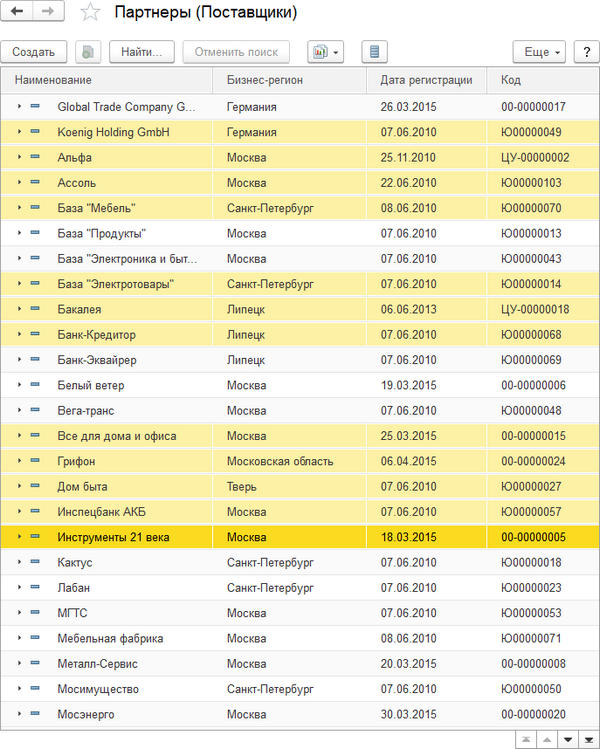The width and height of the screenshot is (600, 749).
Task: Jump to the beginning of the list
Action: coord(524,739)
